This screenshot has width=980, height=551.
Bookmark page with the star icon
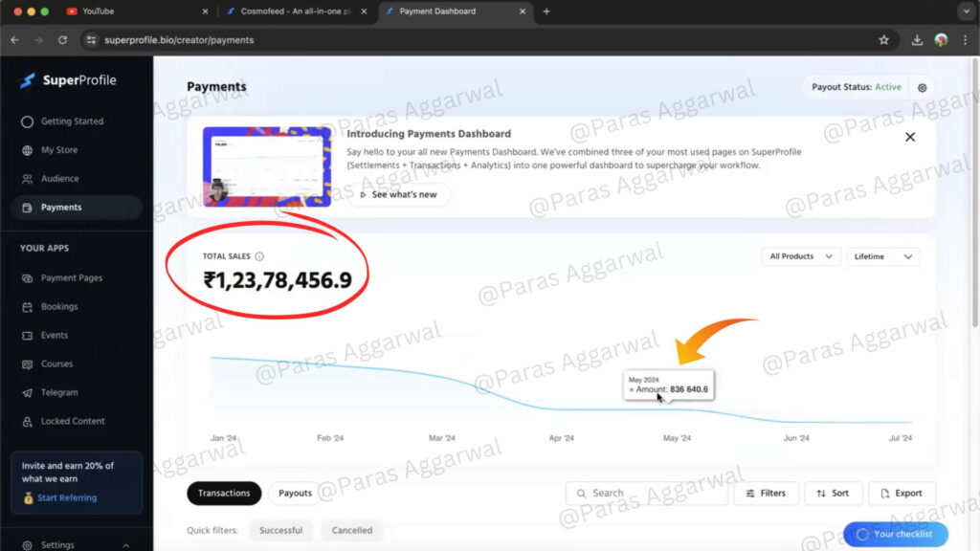(883, 40)
